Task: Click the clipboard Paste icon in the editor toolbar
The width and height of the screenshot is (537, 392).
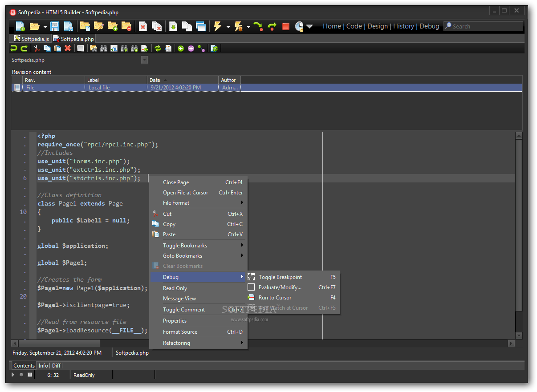Action: 57,48
